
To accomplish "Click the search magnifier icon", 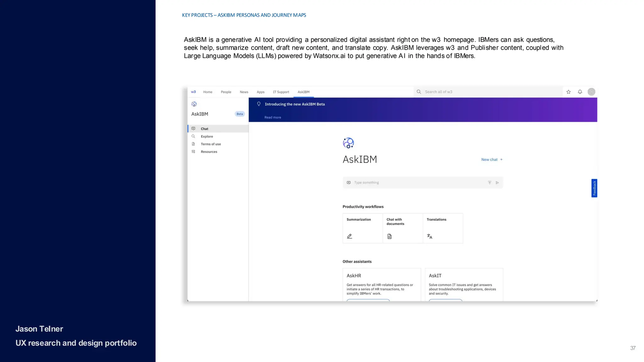I will point(419,92).
